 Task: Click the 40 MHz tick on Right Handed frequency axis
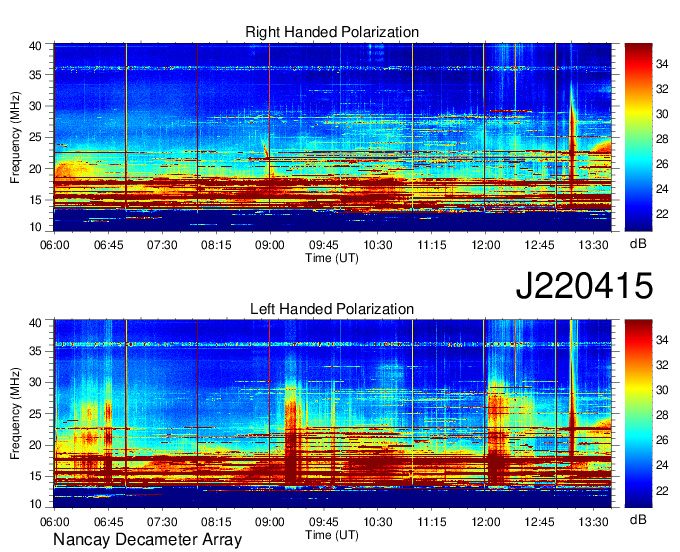[35, 46]
